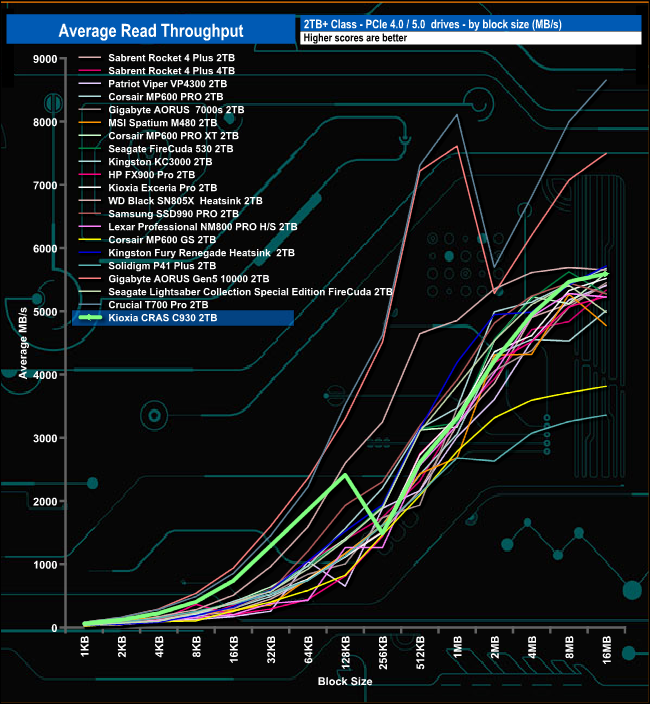650x704 pixels.
Task: Click the 8KB x-axis label
Action: (x=197, y=647)
